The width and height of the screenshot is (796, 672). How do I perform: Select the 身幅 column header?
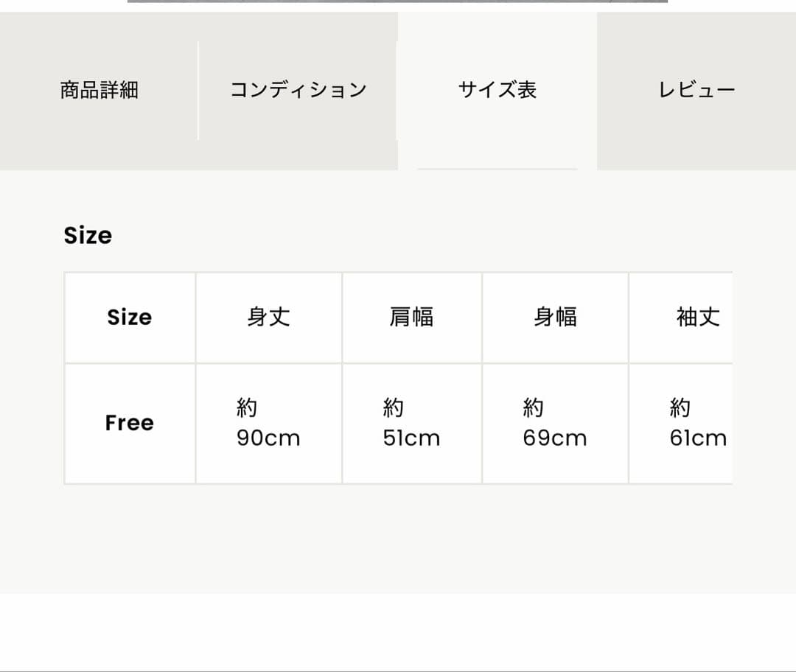(554, 318)
